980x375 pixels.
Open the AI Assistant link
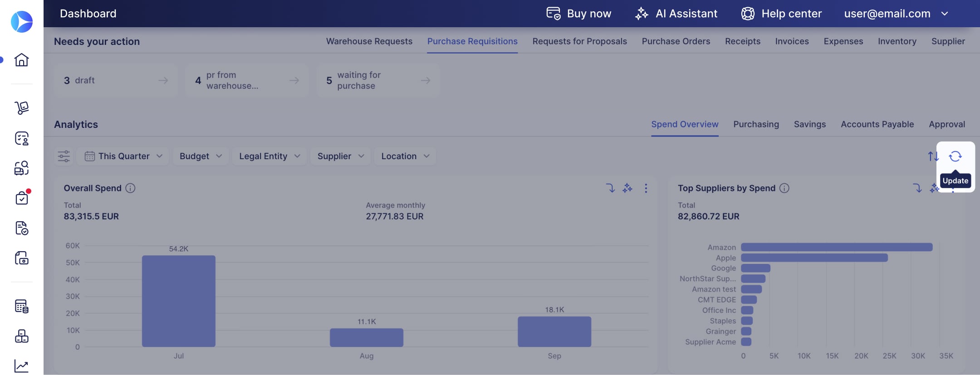click(x=676, y=14)
